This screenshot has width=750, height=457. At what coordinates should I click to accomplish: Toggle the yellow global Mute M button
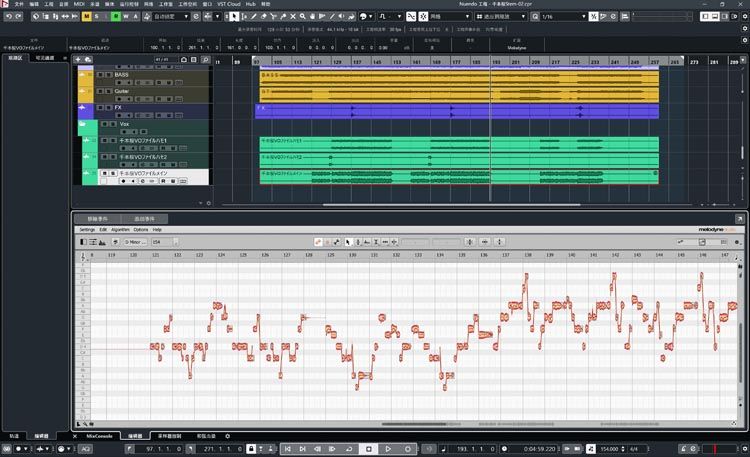click(x=87, y=16)
